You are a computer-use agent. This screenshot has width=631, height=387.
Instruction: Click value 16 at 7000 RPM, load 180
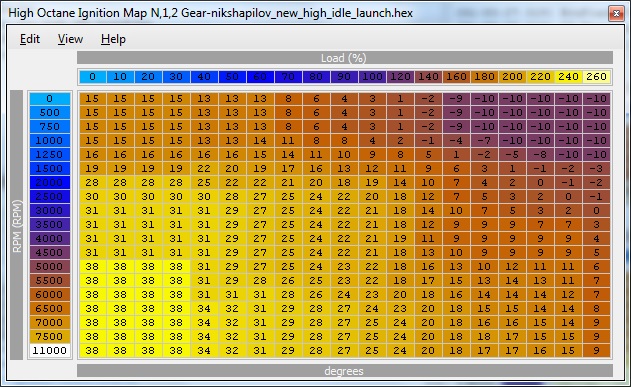(x=485, y=323)
